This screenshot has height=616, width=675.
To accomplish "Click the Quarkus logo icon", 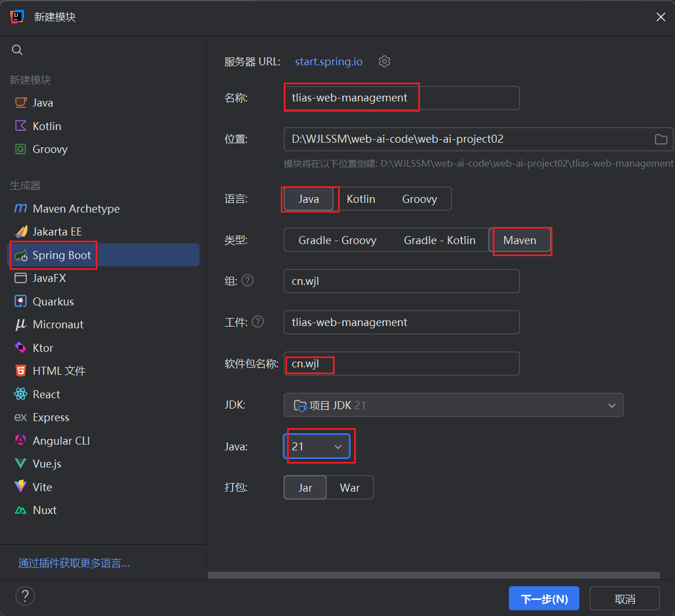I will (x=21, y=301).
